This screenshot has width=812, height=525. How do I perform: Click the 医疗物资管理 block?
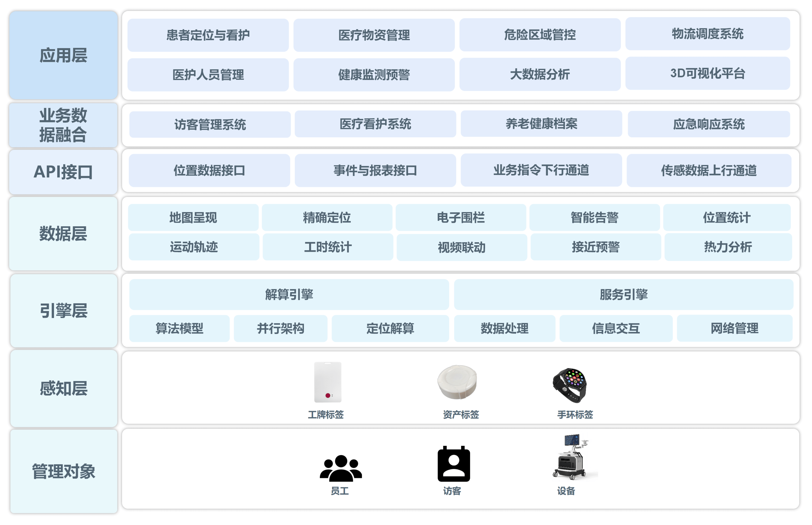374,35
